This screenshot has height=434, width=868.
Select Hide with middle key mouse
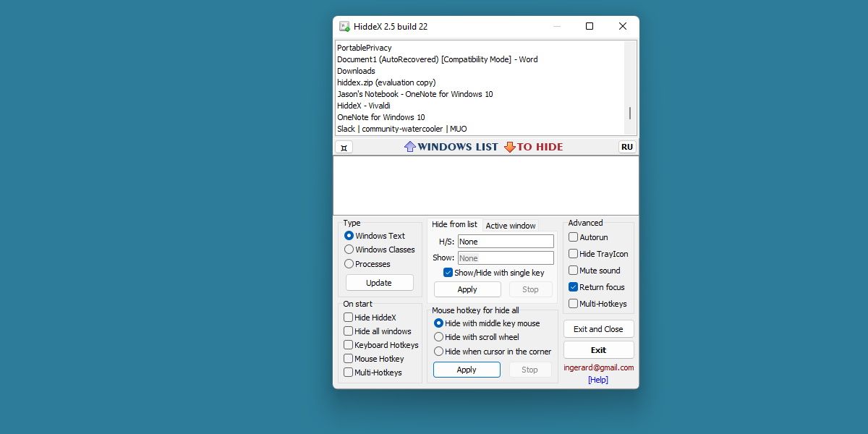[438, 323]
